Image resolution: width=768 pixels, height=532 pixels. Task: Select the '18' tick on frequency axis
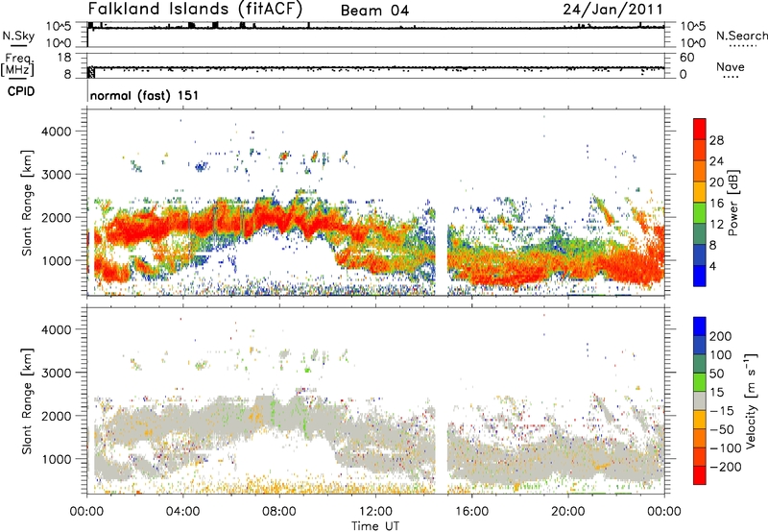[64, 58]
